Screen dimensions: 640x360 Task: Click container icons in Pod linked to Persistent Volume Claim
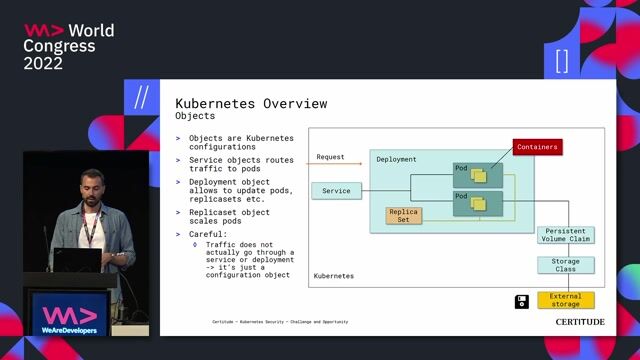coord(478,204)
